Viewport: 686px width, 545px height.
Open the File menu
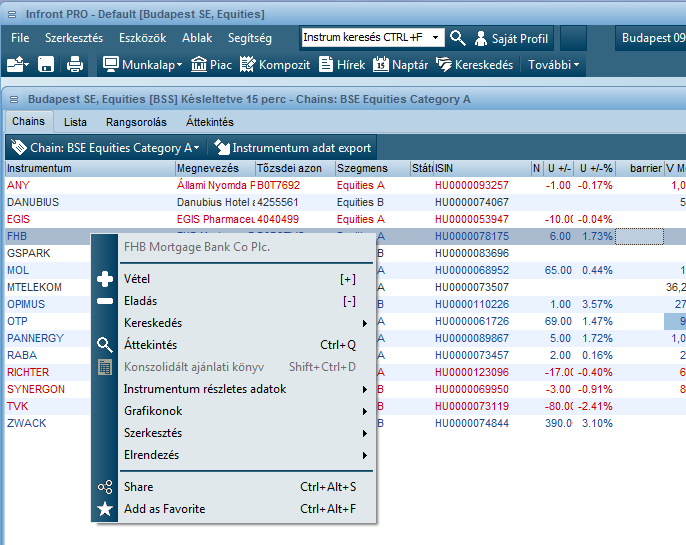click(x=20, y=38)
